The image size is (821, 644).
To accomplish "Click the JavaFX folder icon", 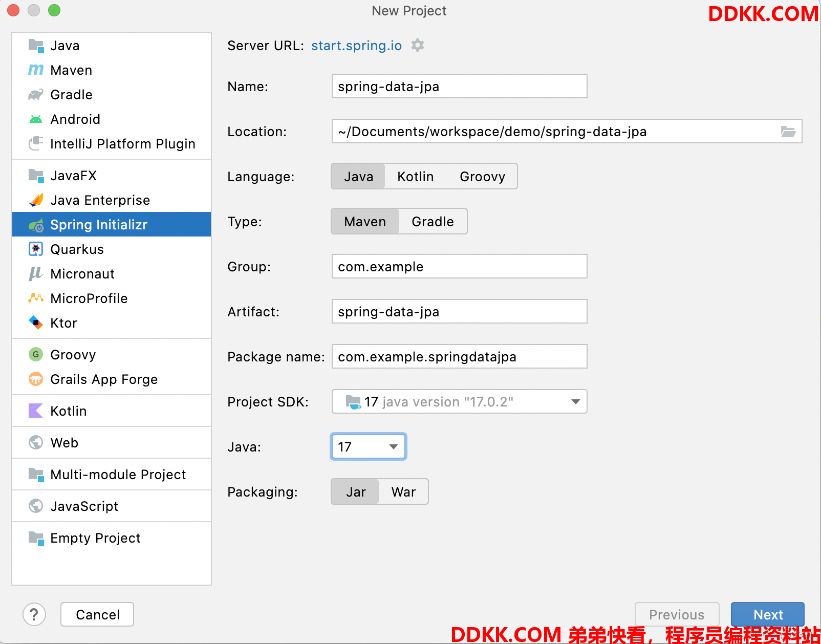I will point(36,176).
